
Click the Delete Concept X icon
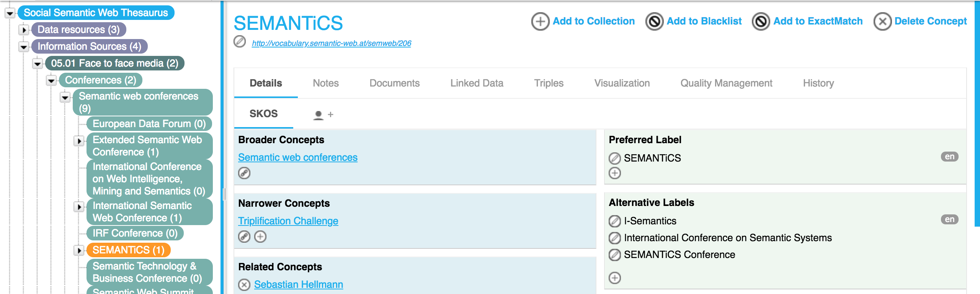pos(882,21)
